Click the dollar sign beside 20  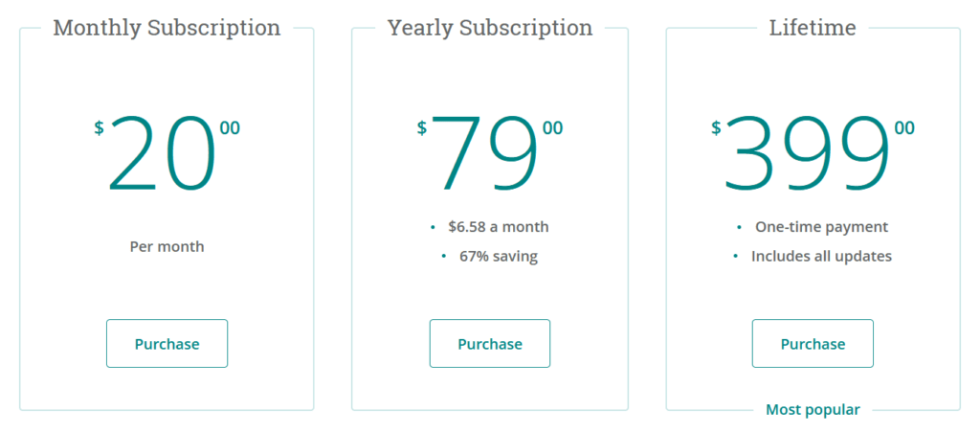click(x=99, y=128)
